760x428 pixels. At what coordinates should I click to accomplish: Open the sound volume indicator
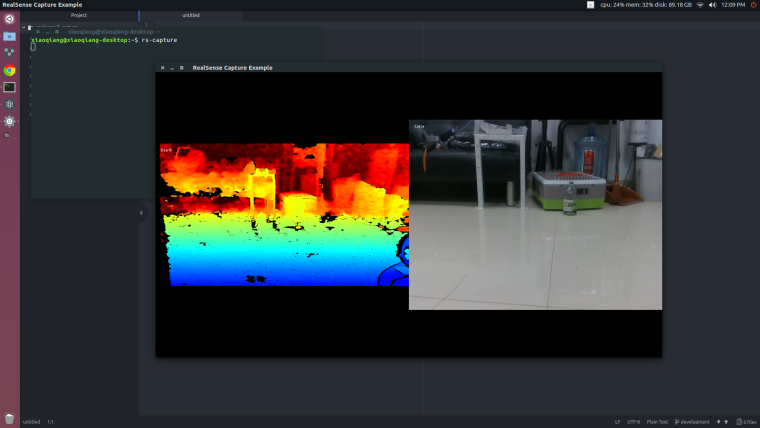712,5
